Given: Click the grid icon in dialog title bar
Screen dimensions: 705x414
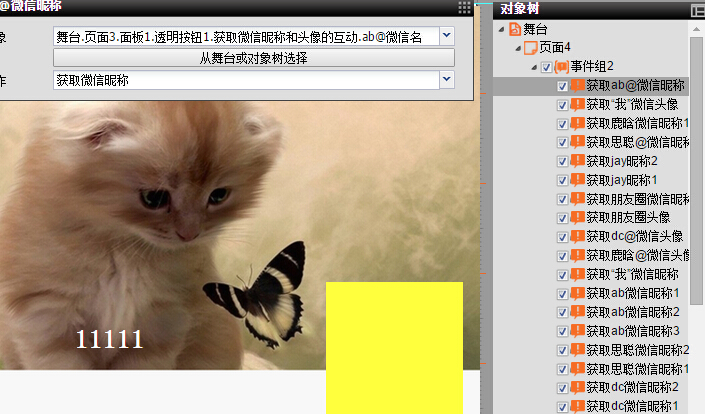Looking at the screenshot, I should [x=464, y=8].
